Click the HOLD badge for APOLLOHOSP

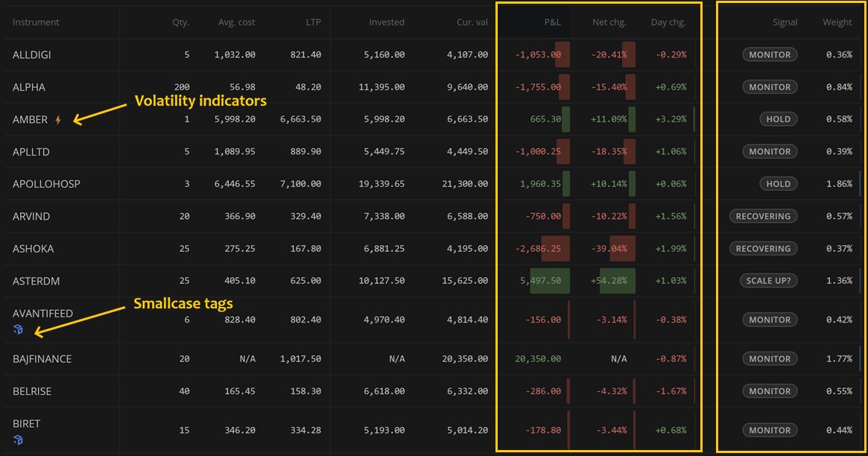click(779, 183)
